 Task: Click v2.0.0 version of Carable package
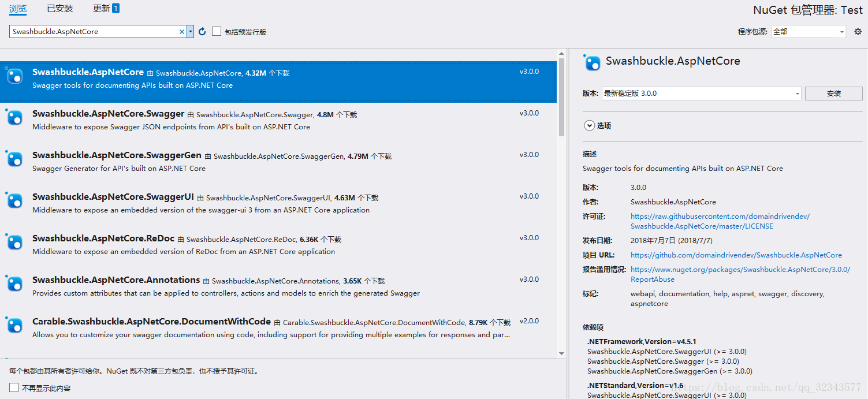tap(529, 321)
